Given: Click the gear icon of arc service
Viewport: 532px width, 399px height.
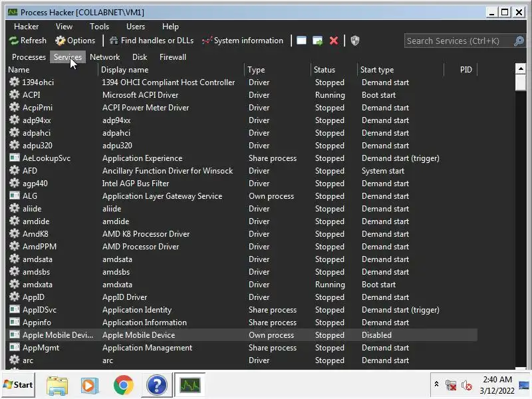Looking at the screenshot, I should point(14,360).
